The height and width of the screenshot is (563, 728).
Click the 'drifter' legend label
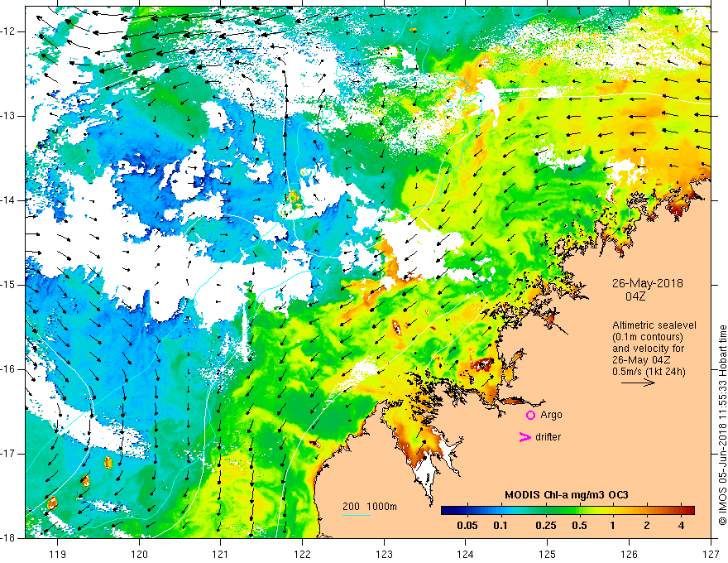(x=548, y=437)
